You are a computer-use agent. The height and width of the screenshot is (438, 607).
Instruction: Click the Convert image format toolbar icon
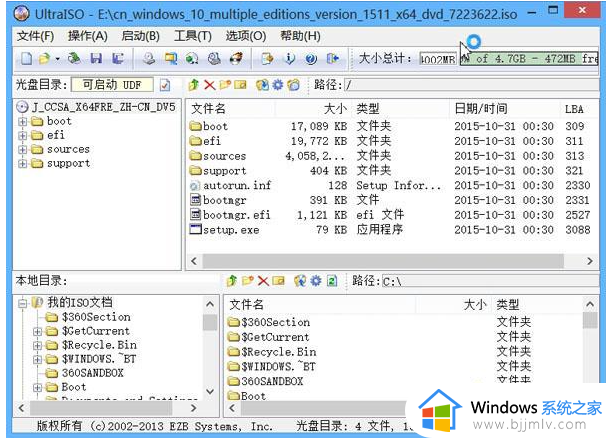point(171,59)
